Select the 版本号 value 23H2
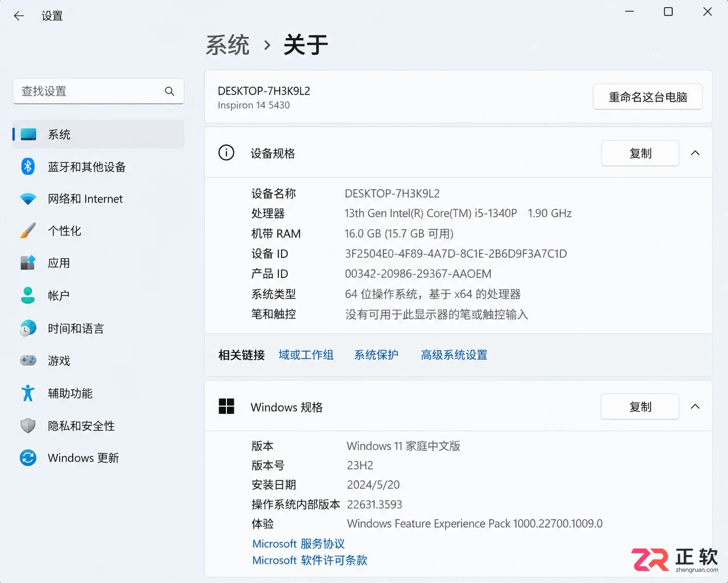Screen dimensions: 728x583 point(360,465)
